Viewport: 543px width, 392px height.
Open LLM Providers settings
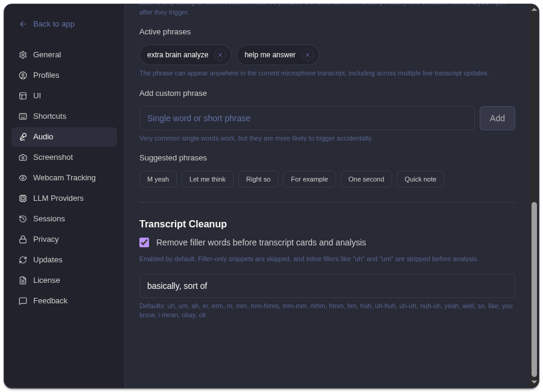point(65,198)
